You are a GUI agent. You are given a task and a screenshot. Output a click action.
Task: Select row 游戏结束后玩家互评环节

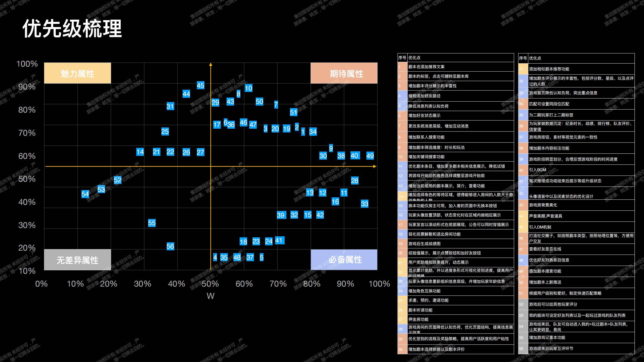tap(576, 349)
